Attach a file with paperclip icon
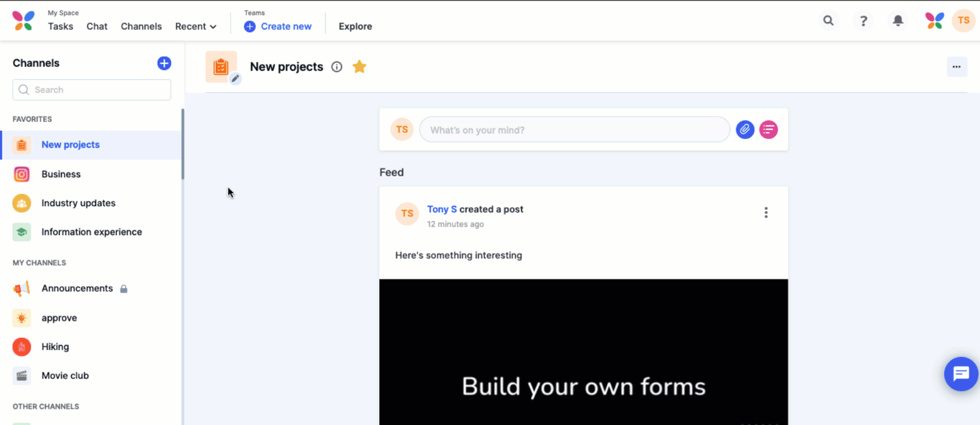The image size is (980, 425). tap(745, 129)
